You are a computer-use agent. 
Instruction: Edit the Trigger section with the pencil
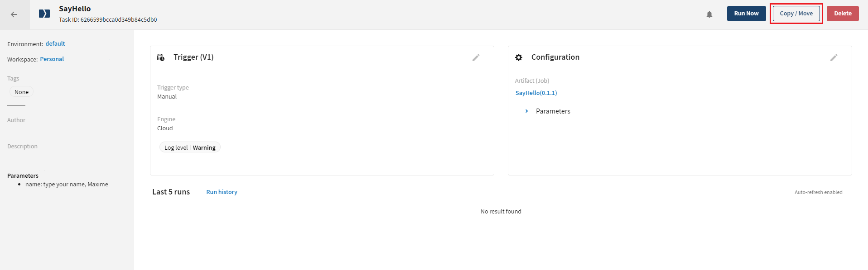coord(476,57)
